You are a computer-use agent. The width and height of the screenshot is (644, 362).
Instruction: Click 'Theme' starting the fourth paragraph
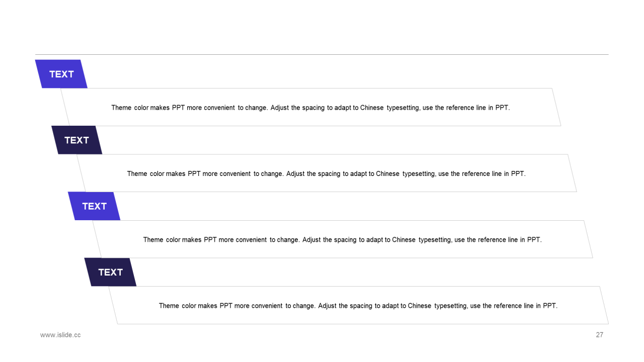click(169, 306)
